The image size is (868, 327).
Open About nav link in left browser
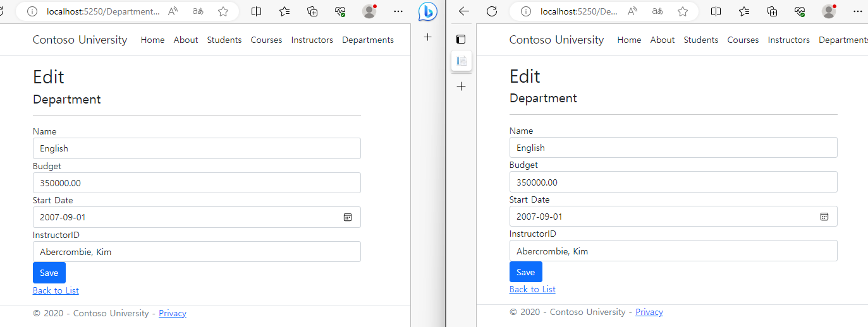click(x=186, y=40)
